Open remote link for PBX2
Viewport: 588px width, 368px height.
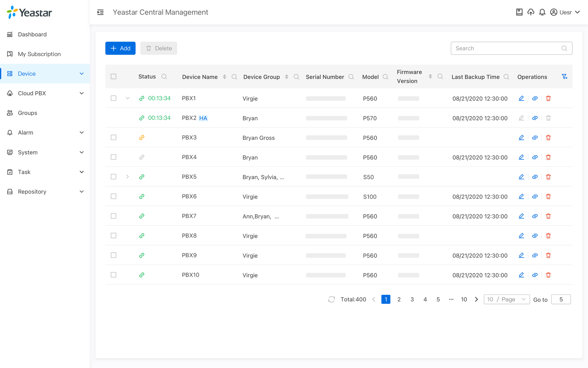point(535,118)
